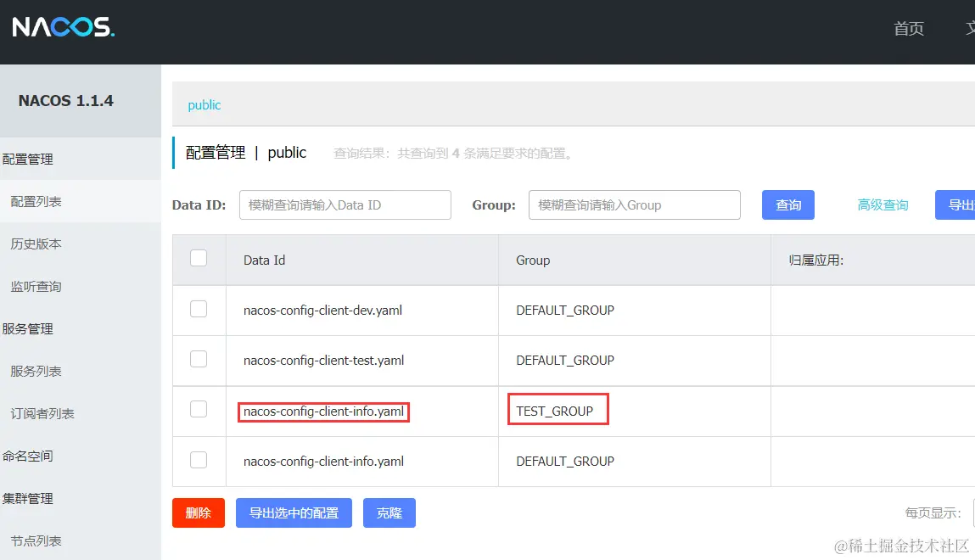
Task: Open 高级查询 advanced search
Action: 883,205
